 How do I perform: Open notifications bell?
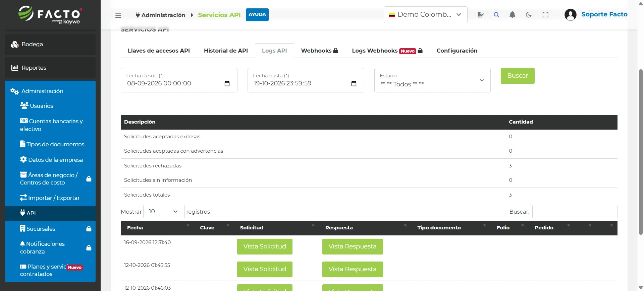pos(512,15)
